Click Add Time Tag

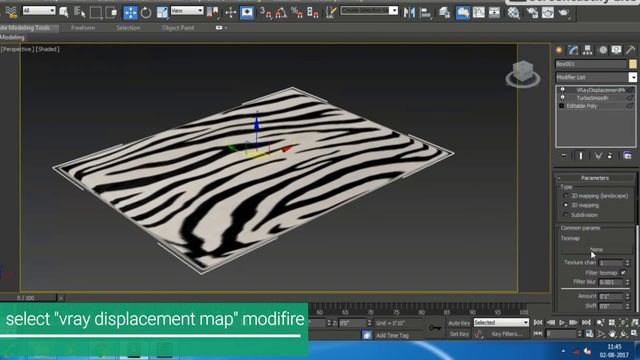pos(392,336)
